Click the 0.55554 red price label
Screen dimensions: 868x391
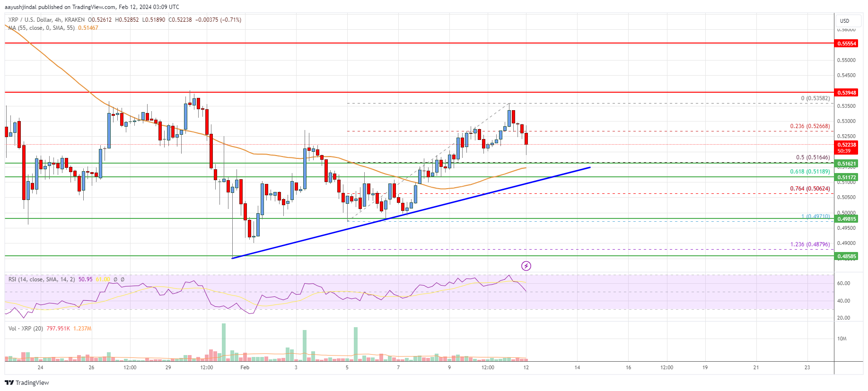pyautogui.click(x=847, y=43)
